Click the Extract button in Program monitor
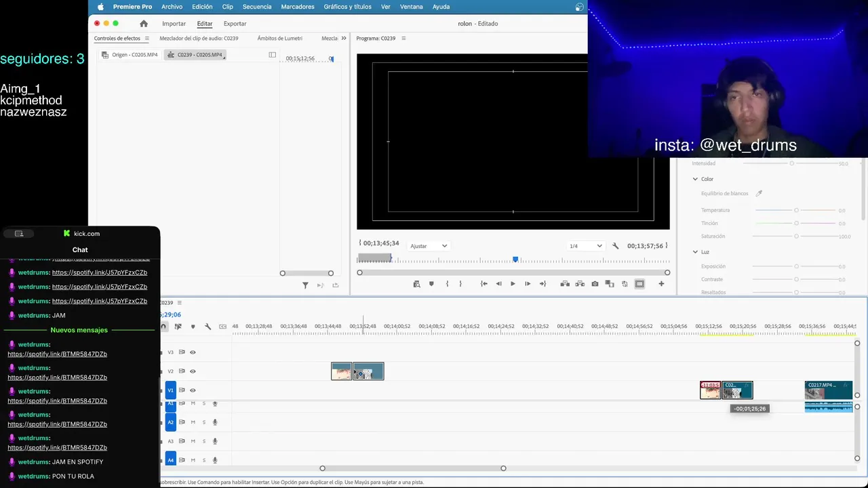The height and width of the screenshot is (488, 868). tap(580, 284)
